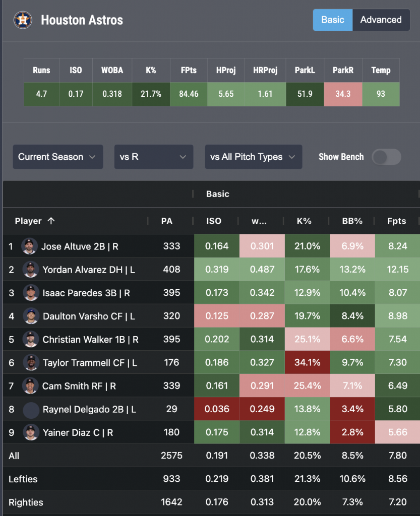The height and width of the screenshot is (516, 420).
Task: Click the Houston Astros team logo
Action: (x=23, y=20)
